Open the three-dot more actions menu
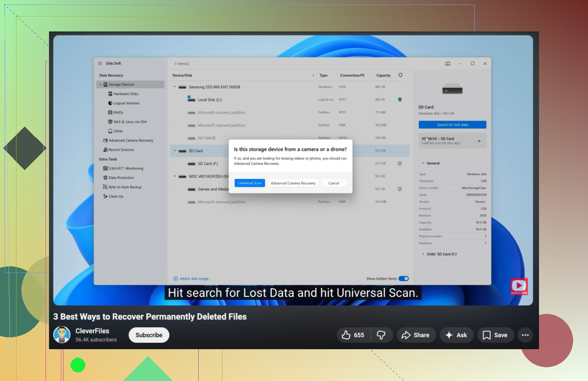Viewport: 588px width, 381px height. (x=525, y=335)
